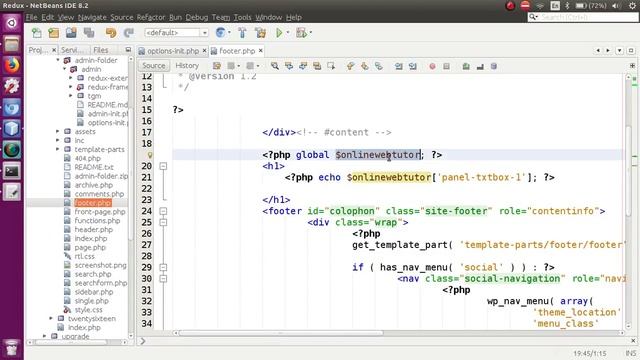The image size is (640, 360).
Task: Toggle Rectangular Selection editor icon
Action: (x=331, y=66)
